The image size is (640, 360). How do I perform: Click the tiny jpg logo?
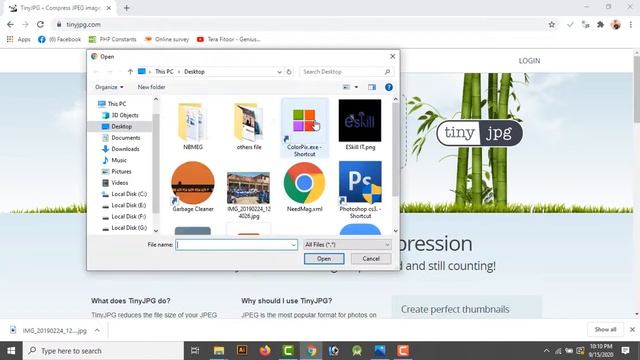coord(479,133)
